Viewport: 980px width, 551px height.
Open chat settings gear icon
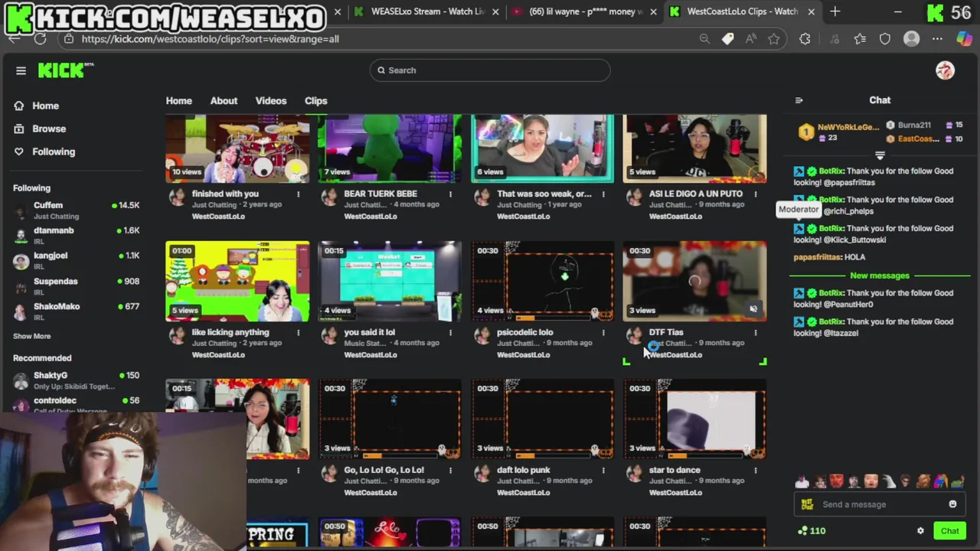tap(920, 531)
